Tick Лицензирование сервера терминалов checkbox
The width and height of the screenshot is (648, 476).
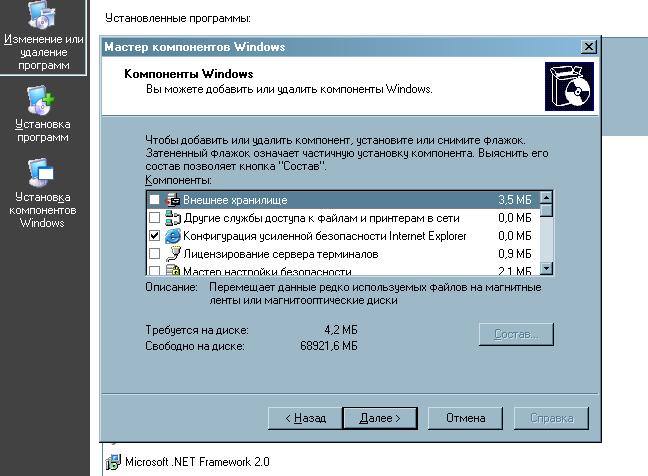[x=155, y=253]
